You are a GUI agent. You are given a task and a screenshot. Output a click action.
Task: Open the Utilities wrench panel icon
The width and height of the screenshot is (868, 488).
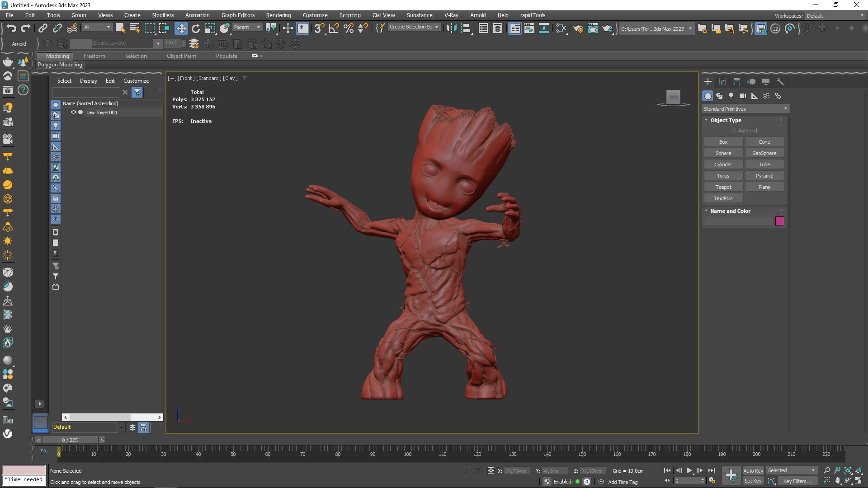(x=780, y=82)
